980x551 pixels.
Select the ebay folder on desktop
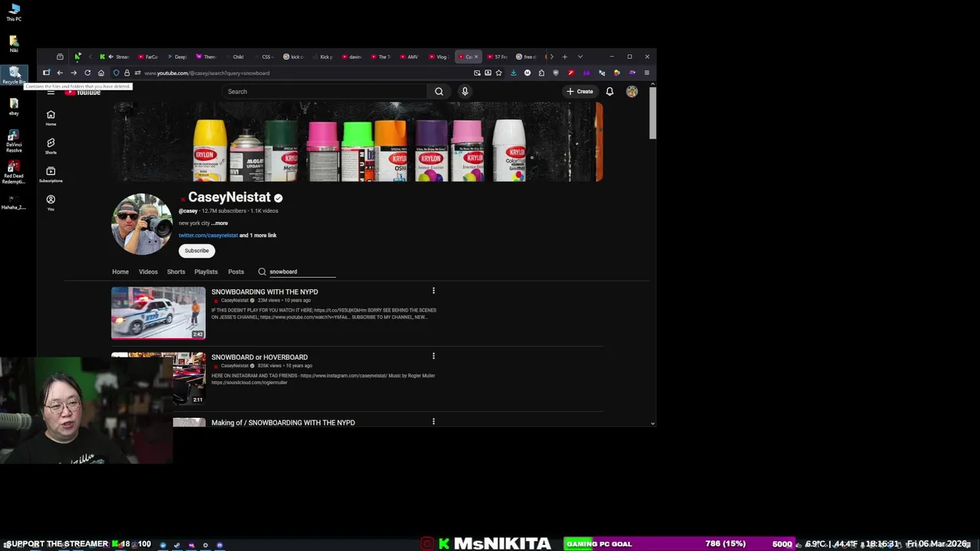(14, 106)
